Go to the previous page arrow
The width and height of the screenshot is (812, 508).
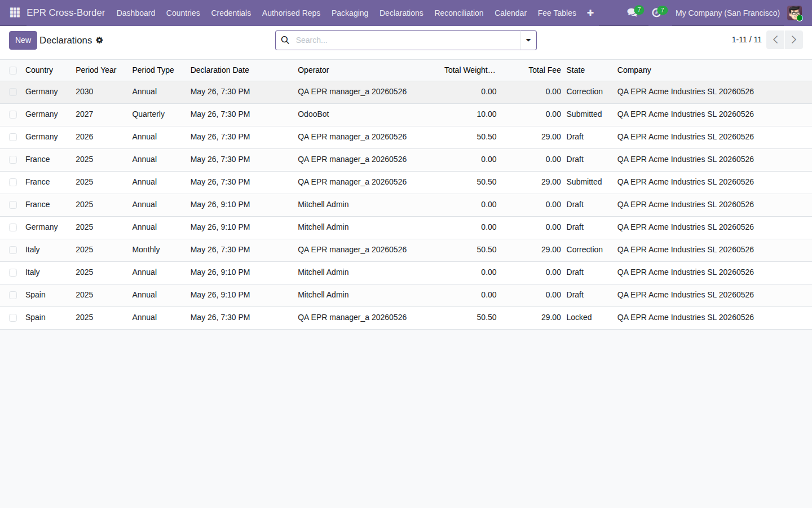(x=775, y=40)
